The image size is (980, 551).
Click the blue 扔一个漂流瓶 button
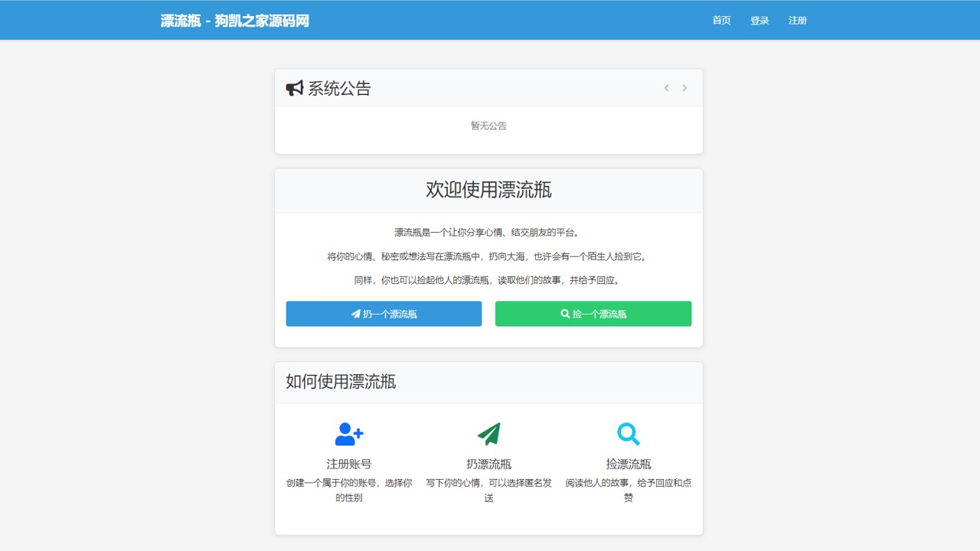coord(384,314)
